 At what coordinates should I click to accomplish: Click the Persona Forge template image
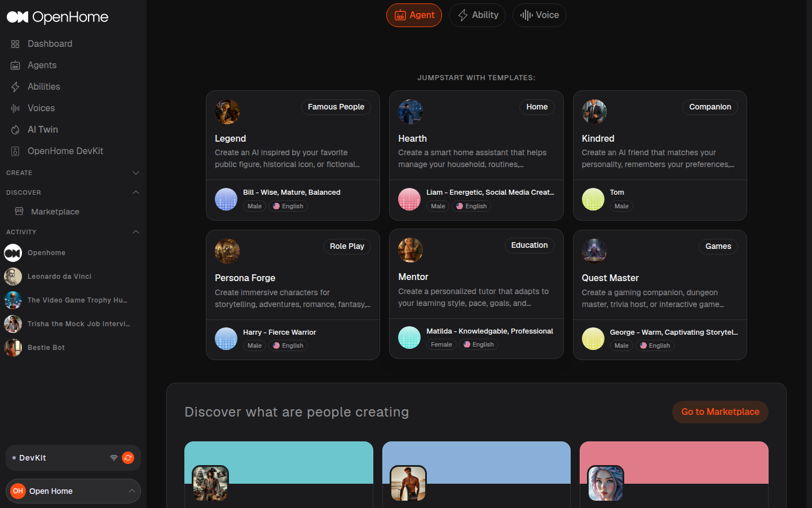click(227, 251)
